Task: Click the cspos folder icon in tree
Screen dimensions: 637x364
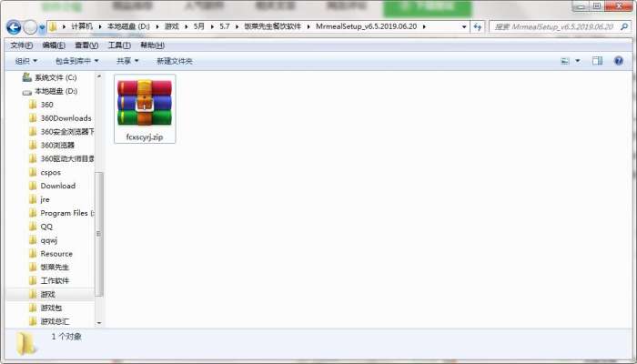Action: click(x=33, y=172)
